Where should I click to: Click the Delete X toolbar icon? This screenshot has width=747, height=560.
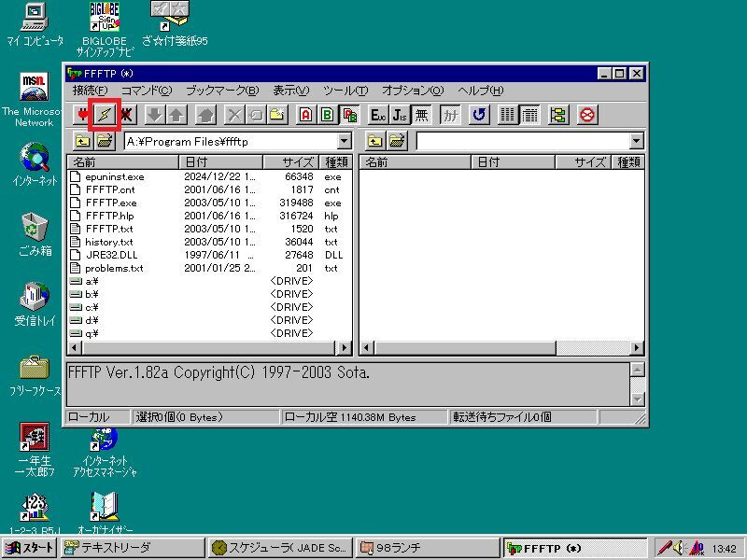coord(234,115)
